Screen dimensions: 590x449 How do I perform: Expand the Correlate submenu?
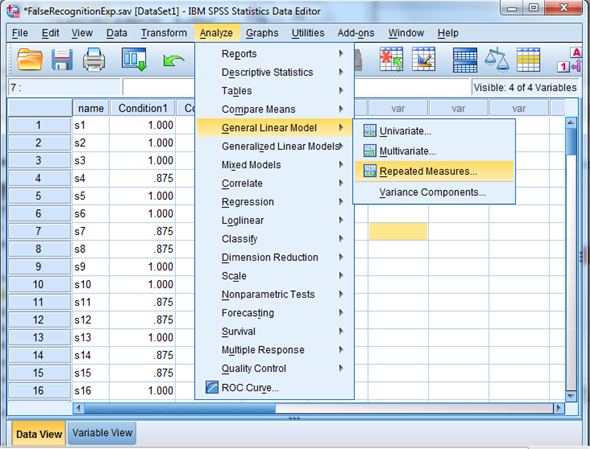(275, 183)
